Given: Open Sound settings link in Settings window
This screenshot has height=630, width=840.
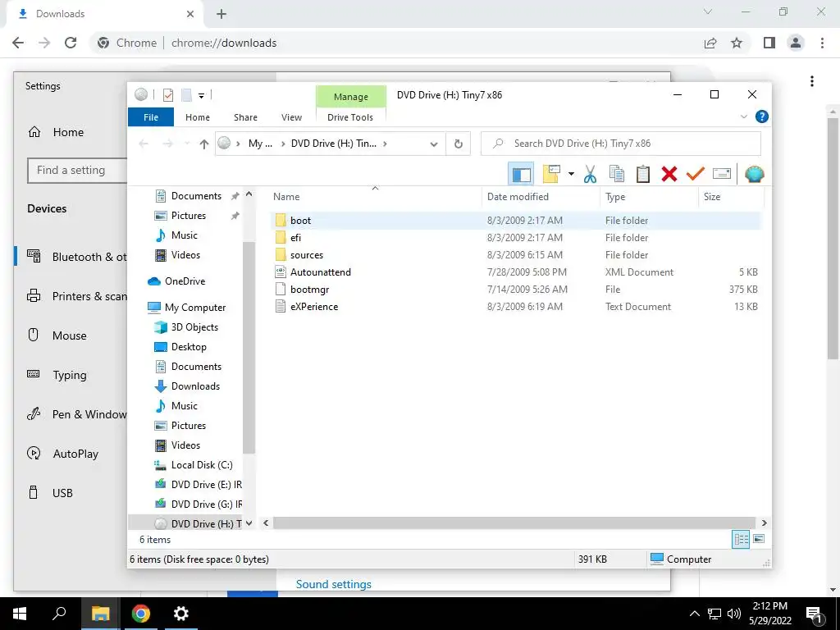Looking at the screenshot, I should click(x=333, y=584).
